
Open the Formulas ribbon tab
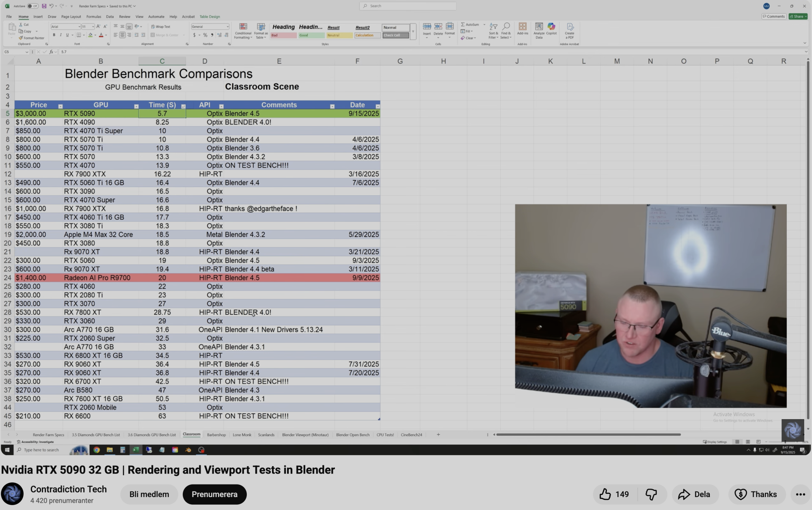pyautogui.click(x=93, y=17)
